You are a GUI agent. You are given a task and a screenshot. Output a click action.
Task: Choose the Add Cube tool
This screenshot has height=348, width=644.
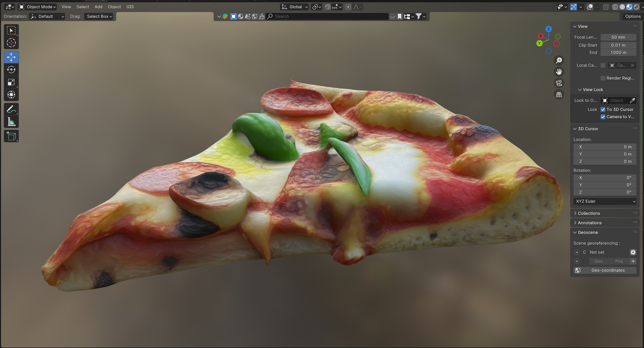coord(11,136)
